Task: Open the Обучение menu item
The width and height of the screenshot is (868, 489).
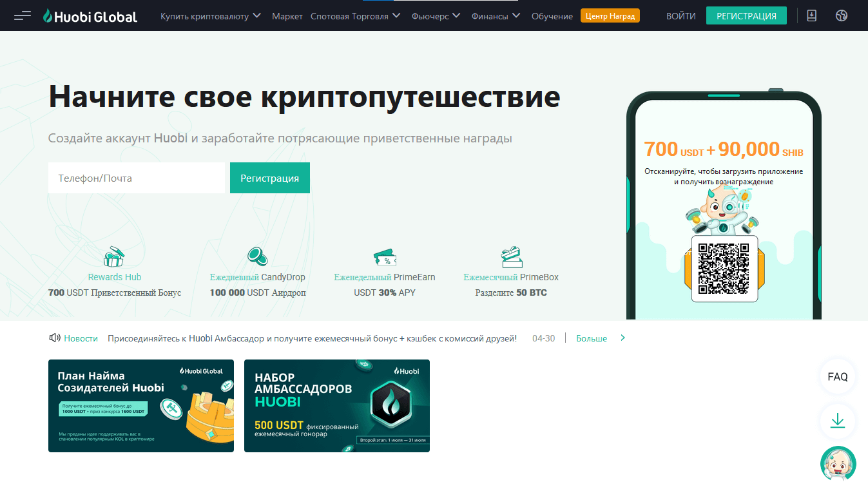Action: click(552, 16)
